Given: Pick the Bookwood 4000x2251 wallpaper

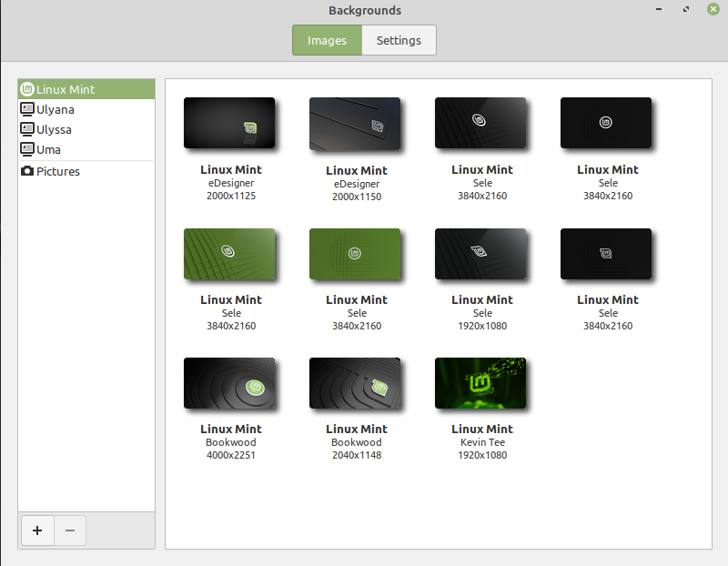Looking at the screenshot, I should pyautogui.click(x=230, y=383).
